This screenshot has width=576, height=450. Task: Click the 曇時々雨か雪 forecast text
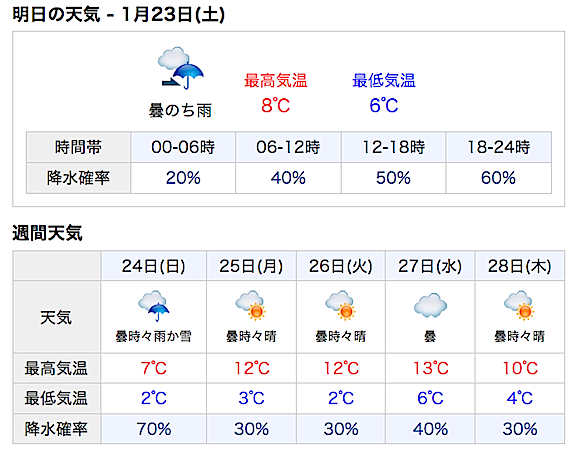[x=154, y=336]
